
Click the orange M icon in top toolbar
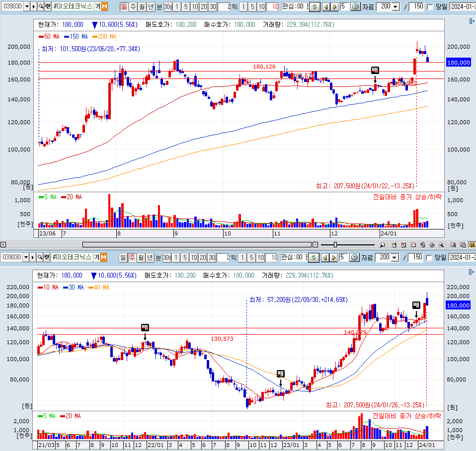(104, 6)
